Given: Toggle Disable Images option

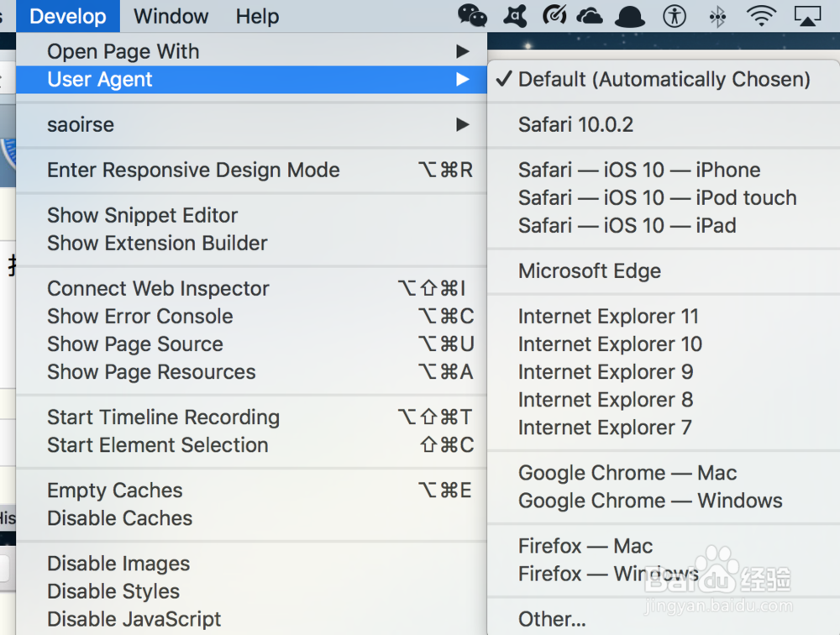Looking at the screenshot, I should 118,564.
